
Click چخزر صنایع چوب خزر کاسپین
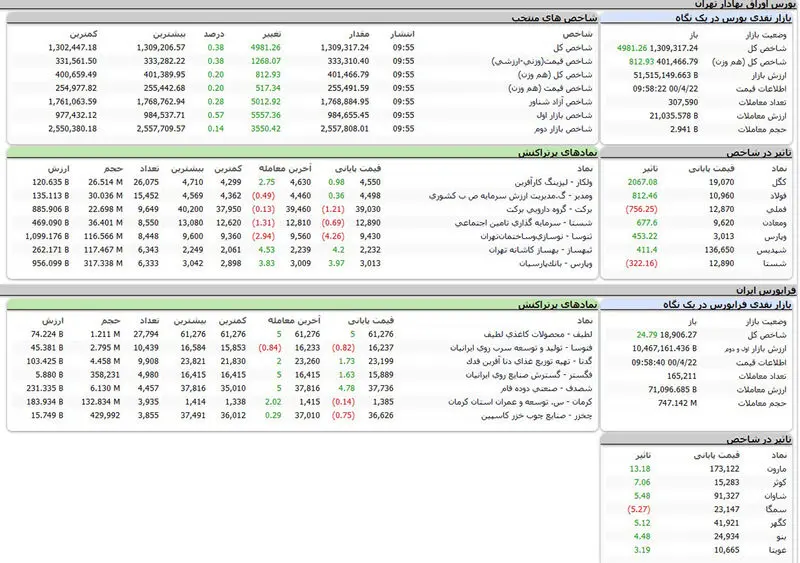536,415
